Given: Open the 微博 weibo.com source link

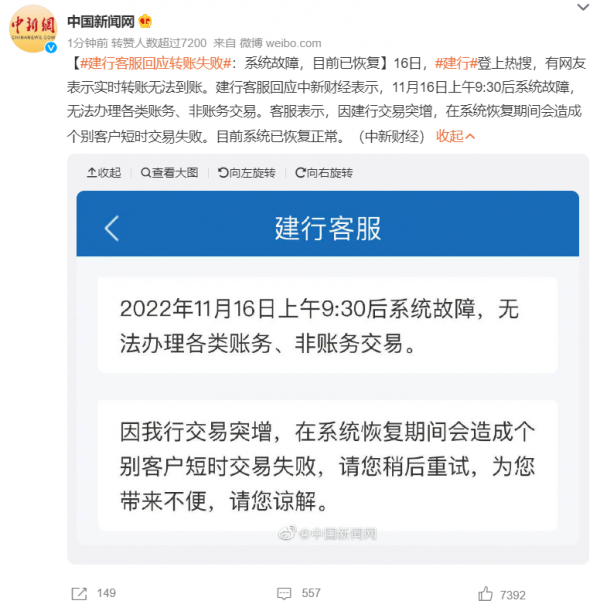Looking at the screenshot, I should click(280, 43).
